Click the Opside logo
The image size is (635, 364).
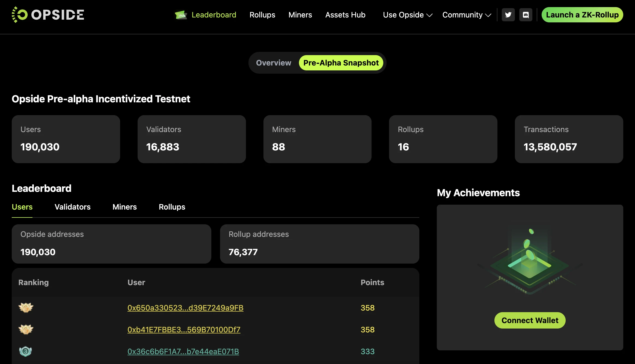48,15
